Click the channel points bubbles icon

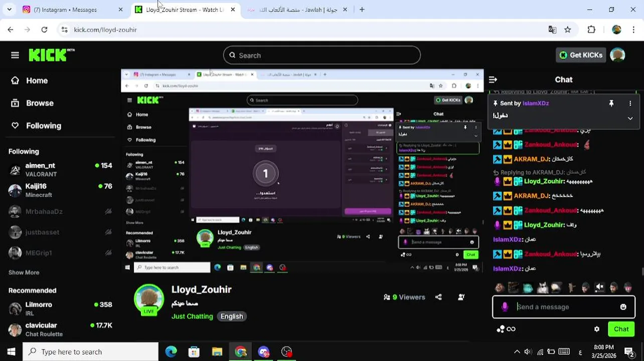pos(501,329)
